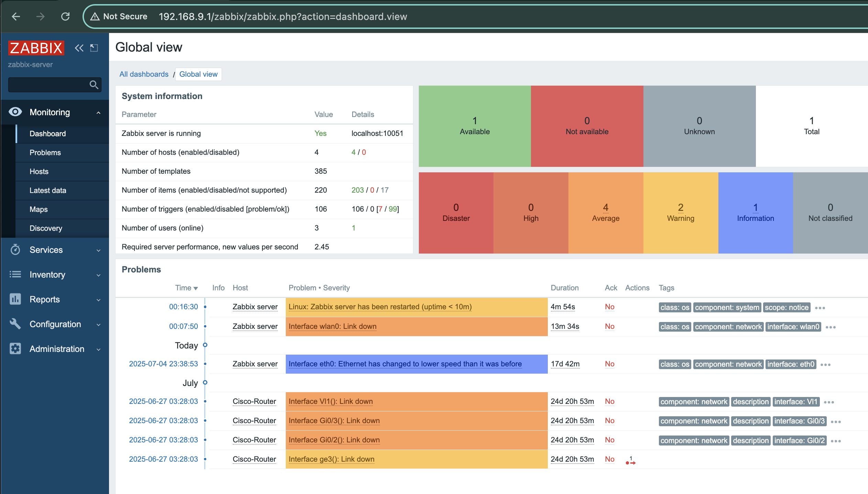This screenshot has width=868, height=494.
Task: Click the blue Information severity tile
Action: pos(756,213)
